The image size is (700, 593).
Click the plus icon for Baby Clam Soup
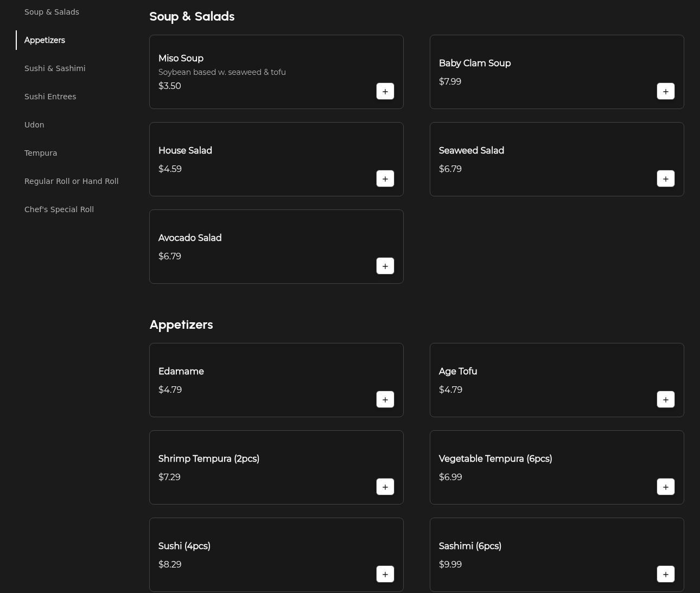pyautogui.click(x=666, y=91)
